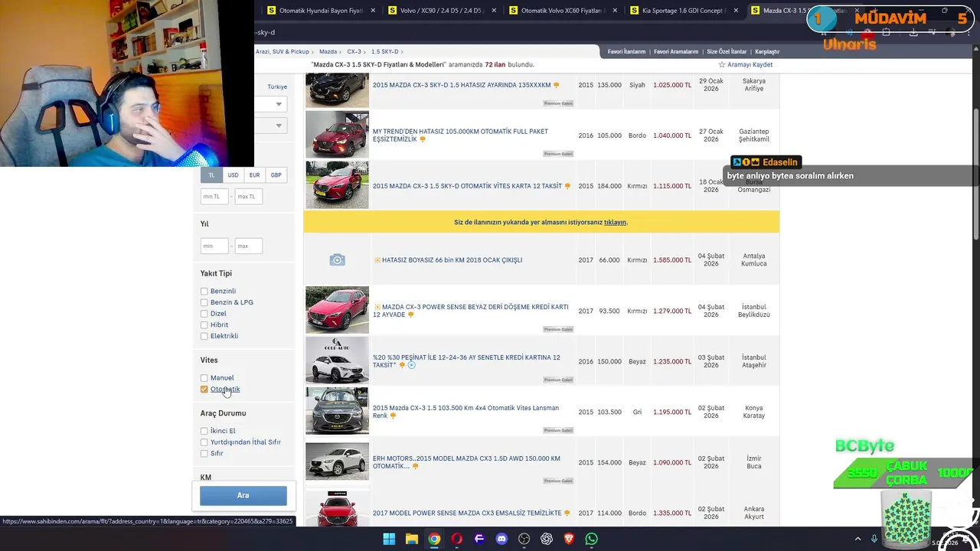Show hidden system tray icons
980x551 pixels.
click(x=857, y=539)
